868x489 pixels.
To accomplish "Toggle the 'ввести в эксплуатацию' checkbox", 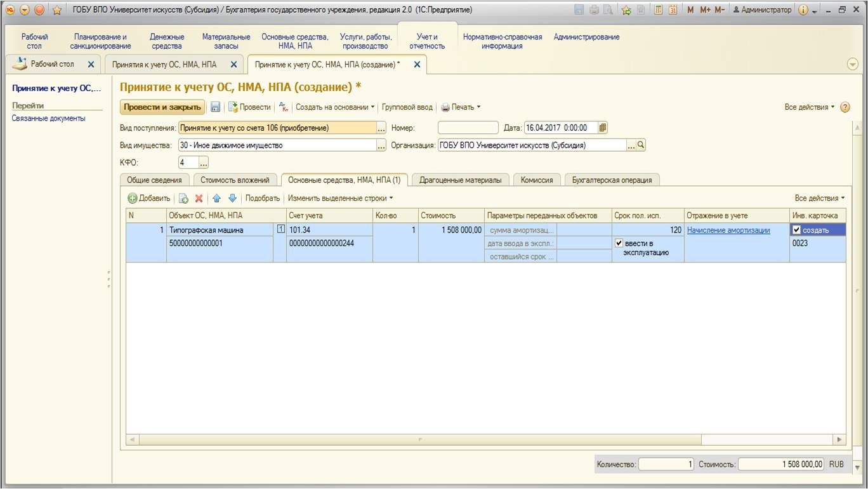I will 619,243.
